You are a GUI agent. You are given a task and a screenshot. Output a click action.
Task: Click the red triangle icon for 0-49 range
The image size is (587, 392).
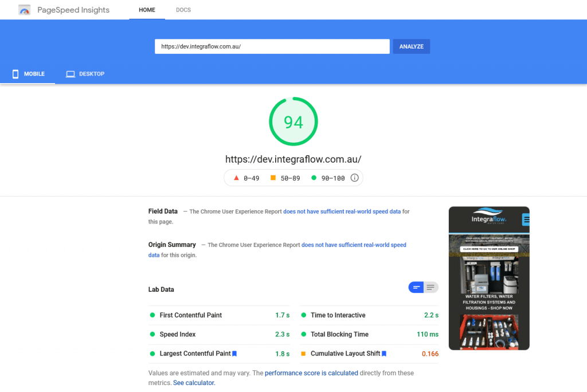tap(236, 178)
